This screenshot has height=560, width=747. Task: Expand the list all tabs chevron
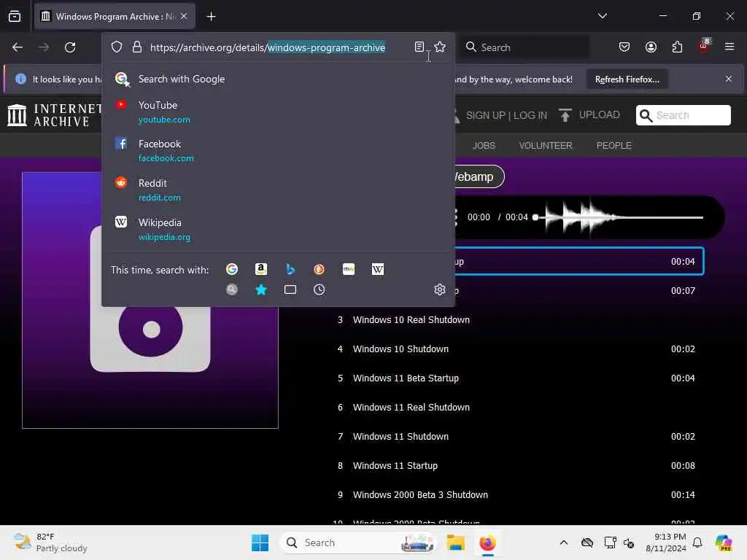pyautogui.click(x=602, y=16)
